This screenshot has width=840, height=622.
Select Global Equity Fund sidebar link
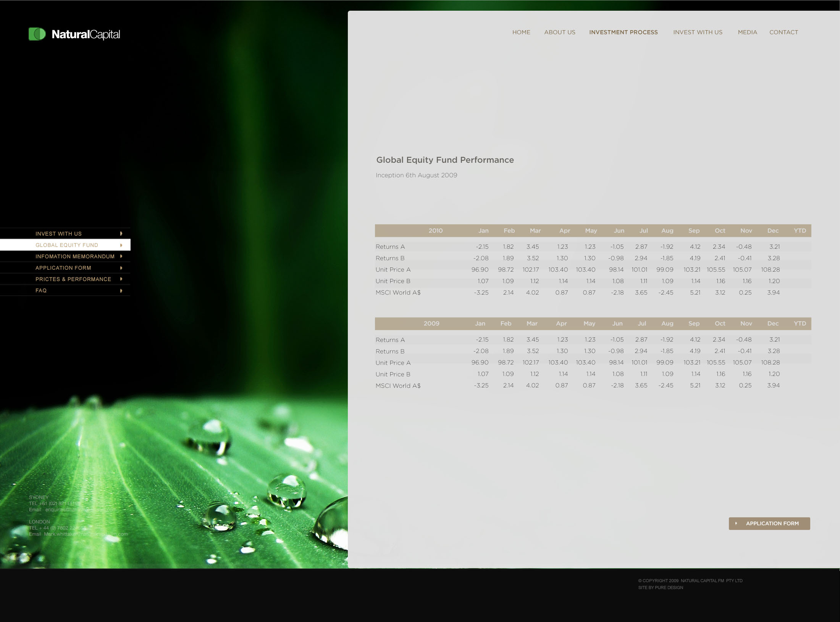pyautogui.click(x=67, y=245)
